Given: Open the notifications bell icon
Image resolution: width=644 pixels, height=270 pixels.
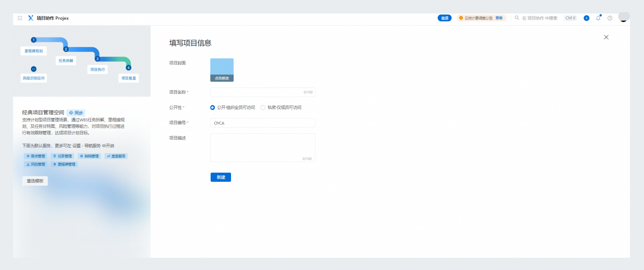Looking at the screenshot, I should point(598,18).
